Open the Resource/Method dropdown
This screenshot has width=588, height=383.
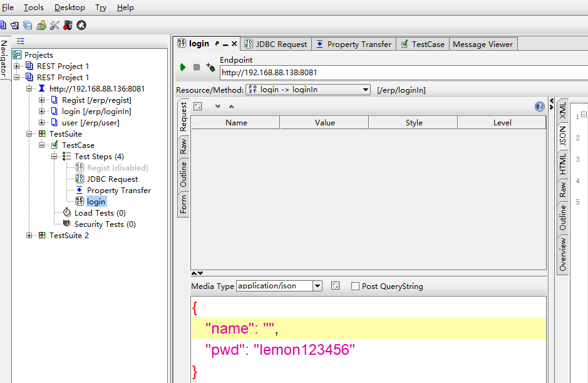366,90
